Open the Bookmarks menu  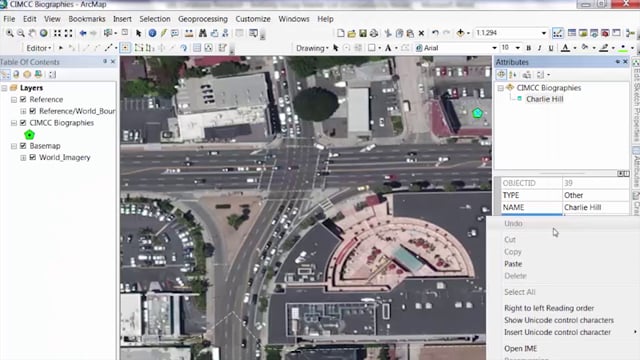coord(87,19)
